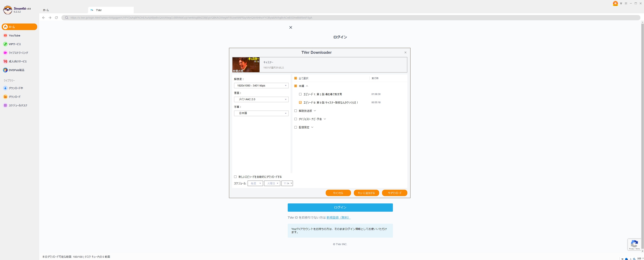The width and height of the screenshot is (644, 260).
Task: Click the URL address field
Action: point(351,18)
